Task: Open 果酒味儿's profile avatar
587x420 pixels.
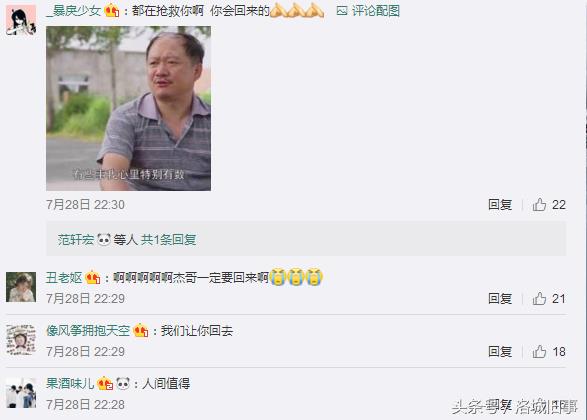Action: [x=21, y=393]
